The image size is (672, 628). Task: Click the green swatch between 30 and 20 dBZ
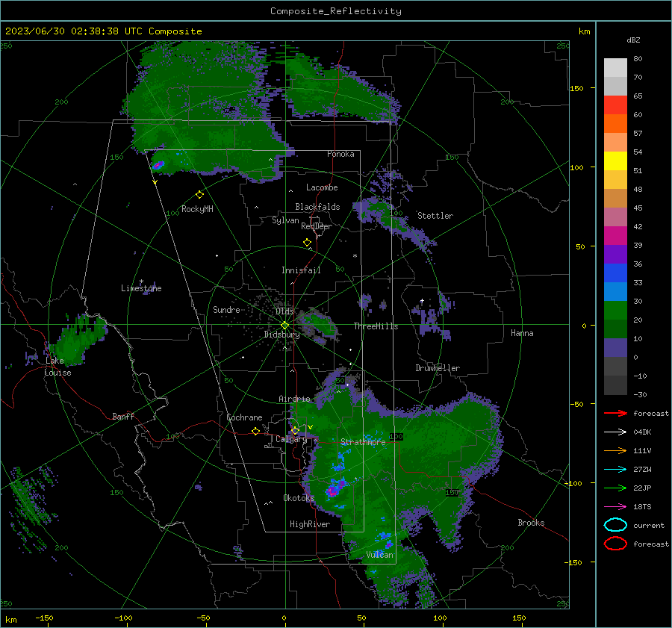click(x=615, y=310)
